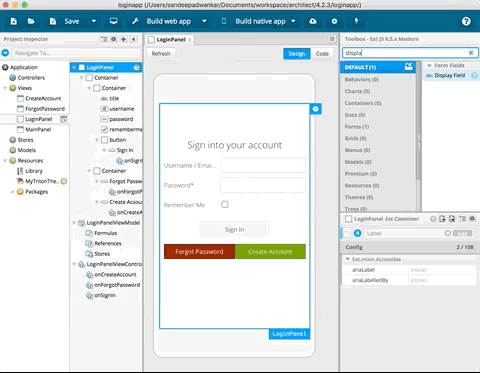Collapse the Views node

[x=5, y=88]
